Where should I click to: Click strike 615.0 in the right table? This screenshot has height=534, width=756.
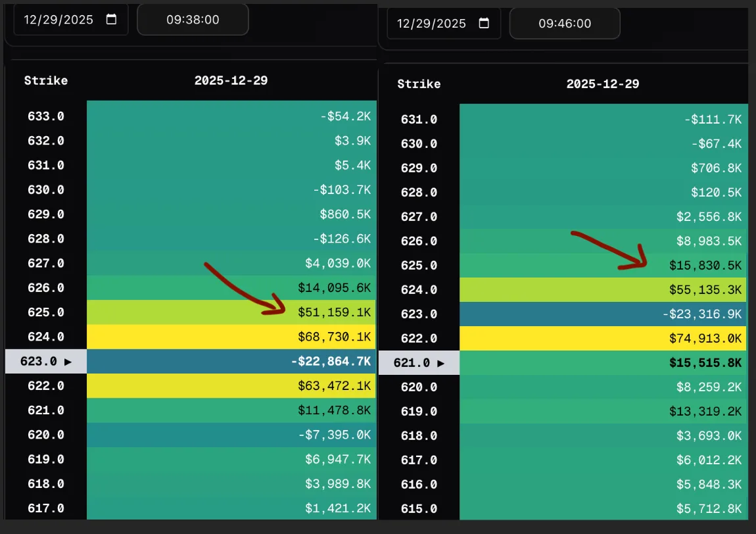click(x=419, y=509)
